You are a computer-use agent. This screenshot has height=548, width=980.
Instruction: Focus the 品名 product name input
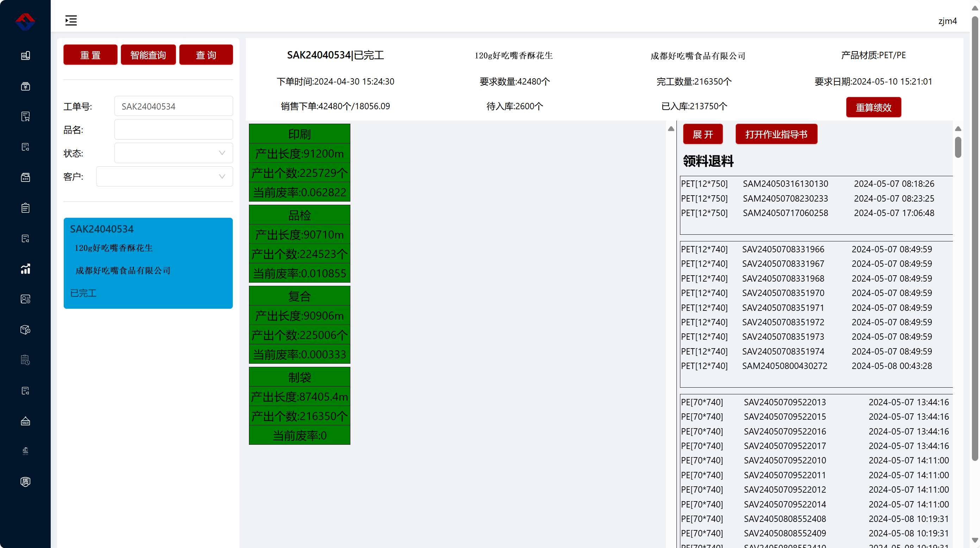(174, 130)
